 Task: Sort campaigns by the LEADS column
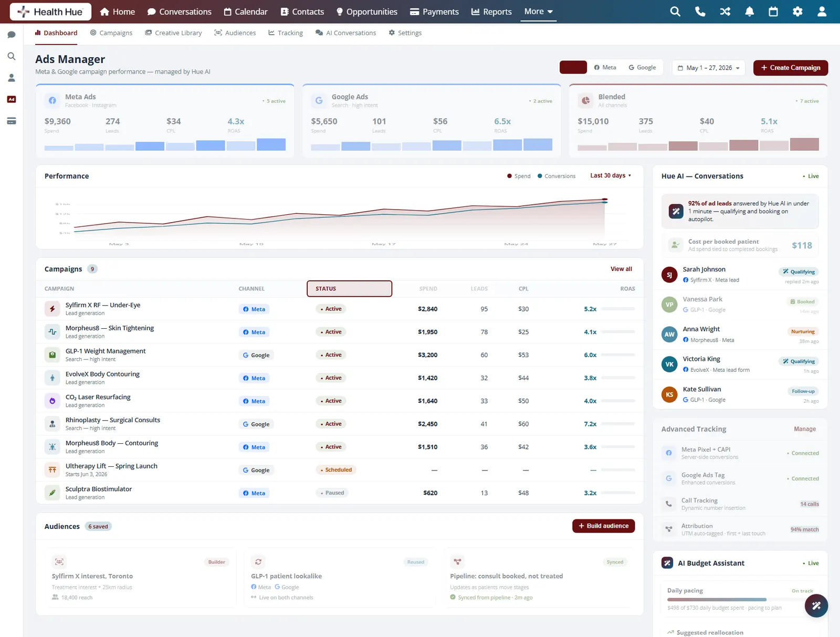pyautogui.click(x=479, y=289)
